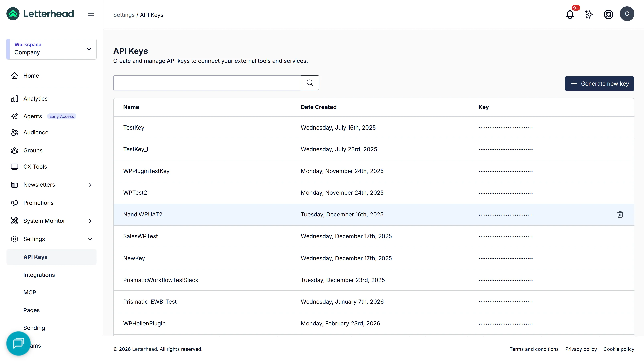Open the chat support bubble
Viewport: 644px width, 362px height.
point(19,343)
